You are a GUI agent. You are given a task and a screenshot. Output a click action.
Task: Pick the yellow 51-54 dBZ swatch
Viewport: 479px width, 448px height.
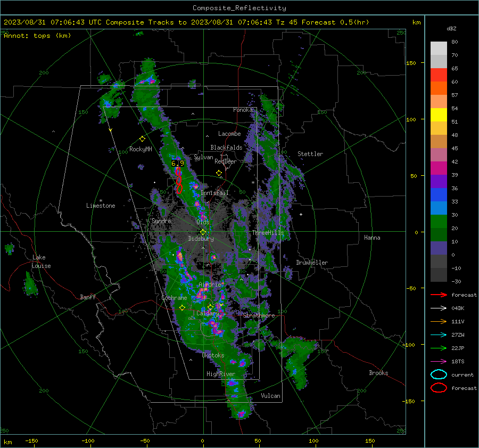pos(439,115)
